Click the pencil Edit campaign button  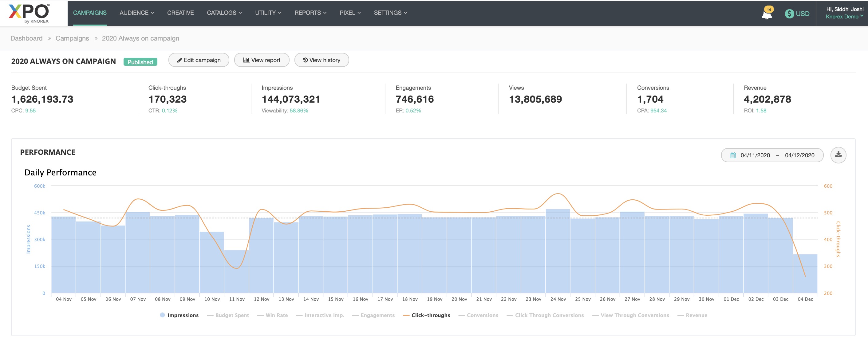[x=199, y=60]
